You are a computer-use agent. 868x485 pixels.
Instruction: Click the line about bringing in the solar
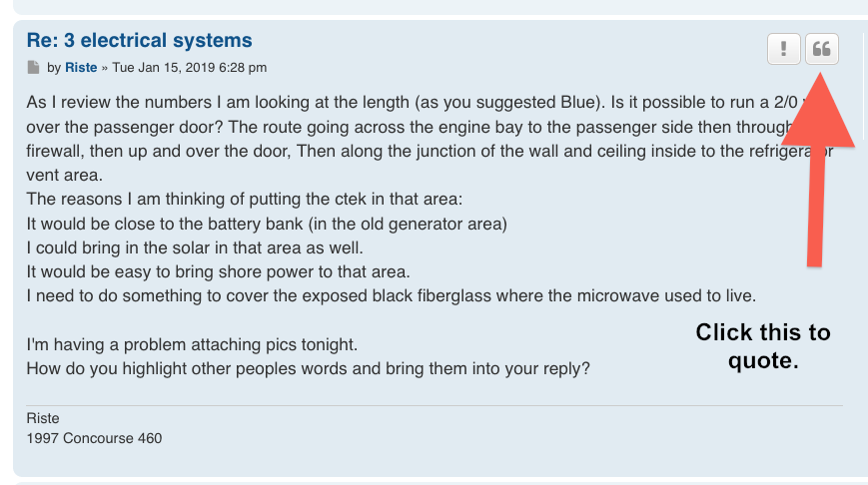tap(195, 247)
